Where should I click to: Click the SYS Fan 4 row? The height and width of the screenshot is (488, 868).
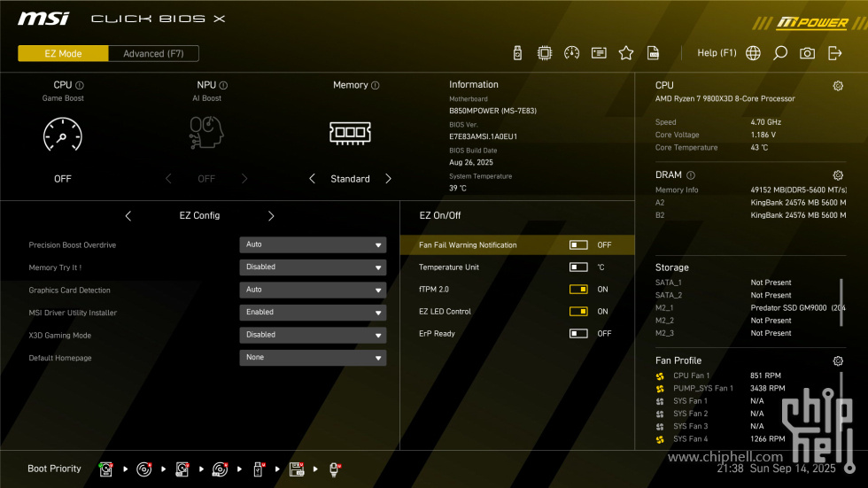(720, 439)
